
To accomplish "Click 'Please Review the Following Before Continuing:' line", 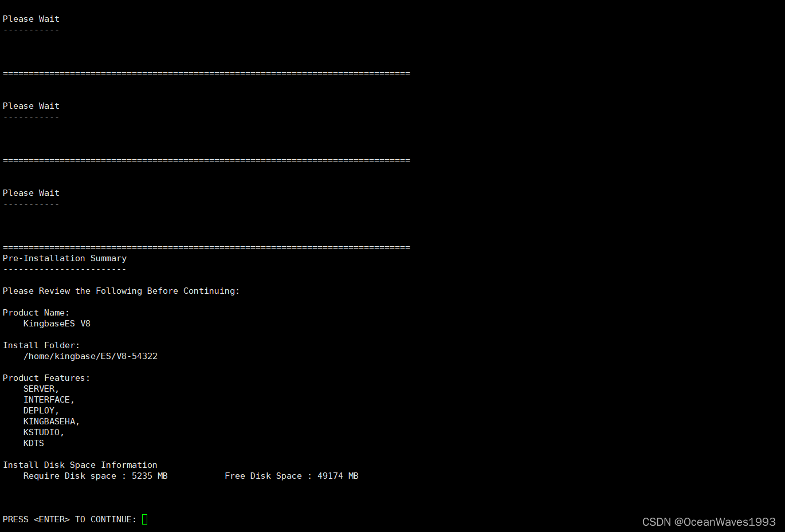I will (121, 291).
